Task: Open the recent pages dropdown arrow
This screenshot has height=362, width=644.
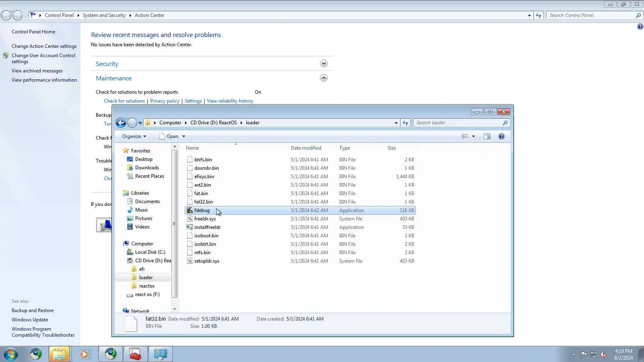Action: pyautogui.click(x=140, y=123)
